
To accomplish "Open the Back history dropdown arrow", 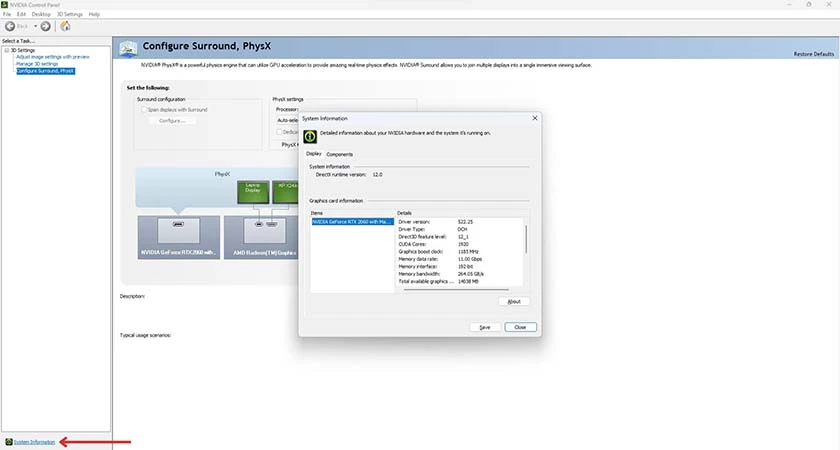I will pyautogui.click(x=35, y=26).
